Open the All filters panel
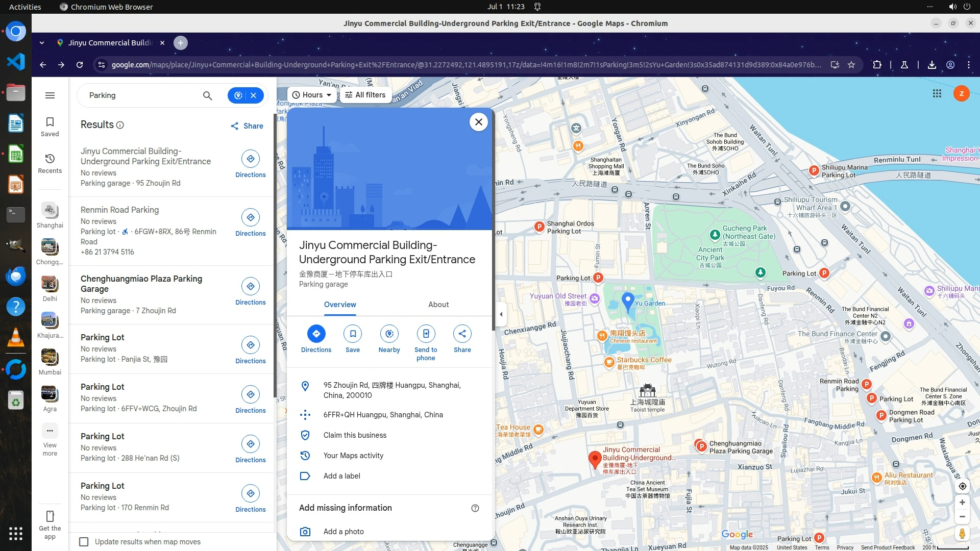980x551 pixels. point(365,95)
